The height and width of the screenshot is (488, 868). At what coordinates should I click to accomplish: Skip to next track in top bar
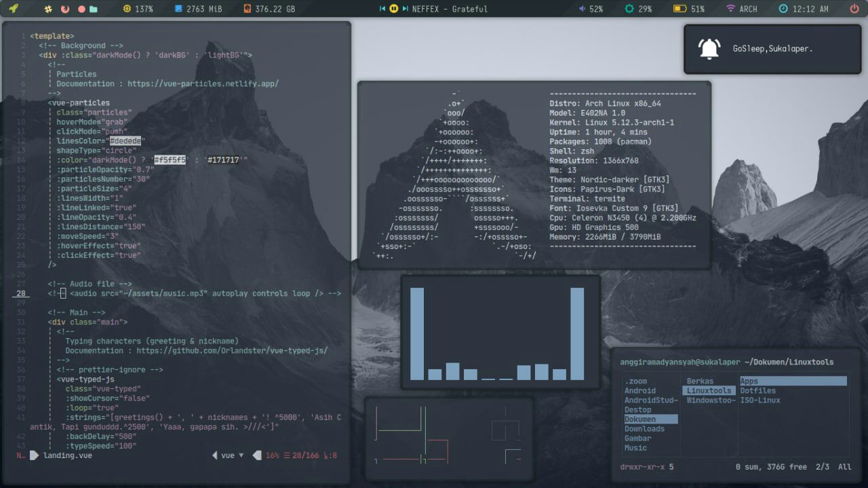point(405,10)
